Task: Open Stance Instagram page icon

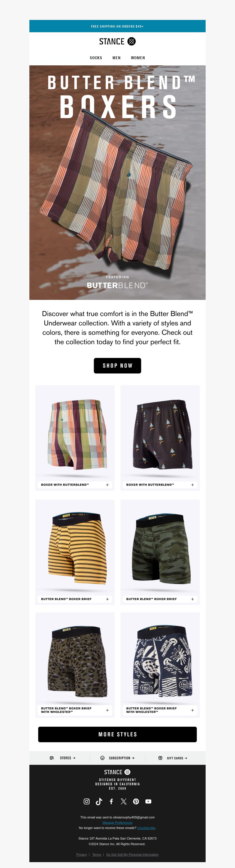Action: [x=87, y=801]
